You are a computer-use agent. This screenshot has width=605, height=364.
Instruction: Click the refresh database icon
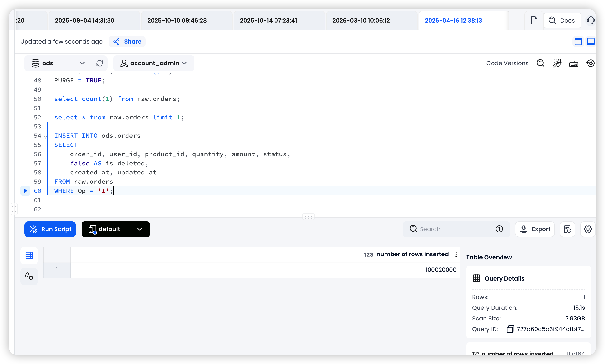pyautogui.click(x=100, y=63)
